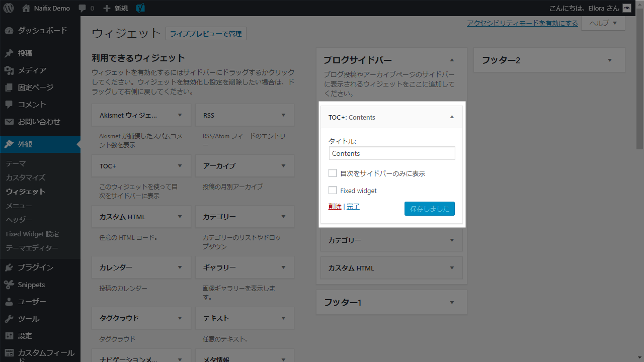
Task: Expand the RSS available widget arrow
Action: coord(283,115)
